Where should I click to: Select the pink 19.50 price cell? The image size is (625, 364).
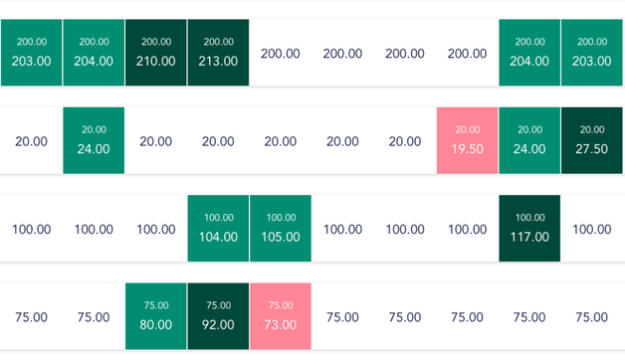point(467,140)
